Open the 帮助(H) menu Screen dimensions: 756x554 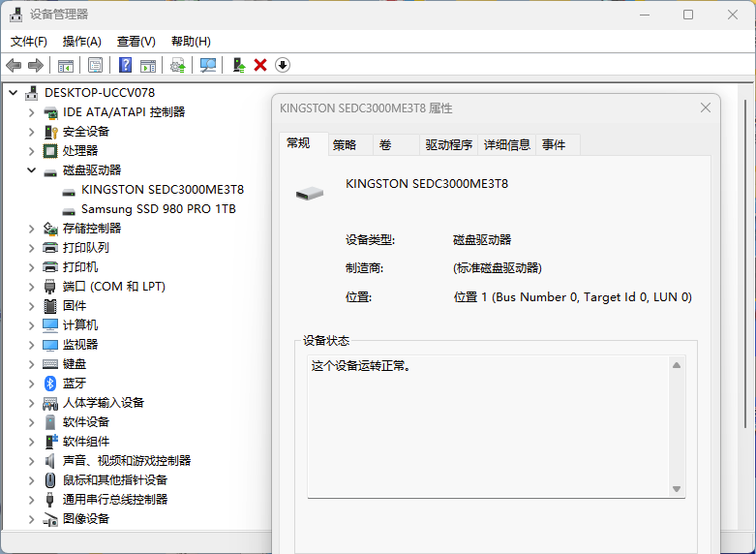[x=191, y=42]
